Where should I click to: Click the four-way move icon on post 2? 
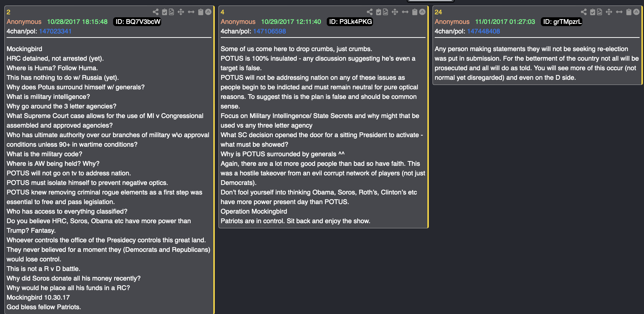(x=181, y=12)
